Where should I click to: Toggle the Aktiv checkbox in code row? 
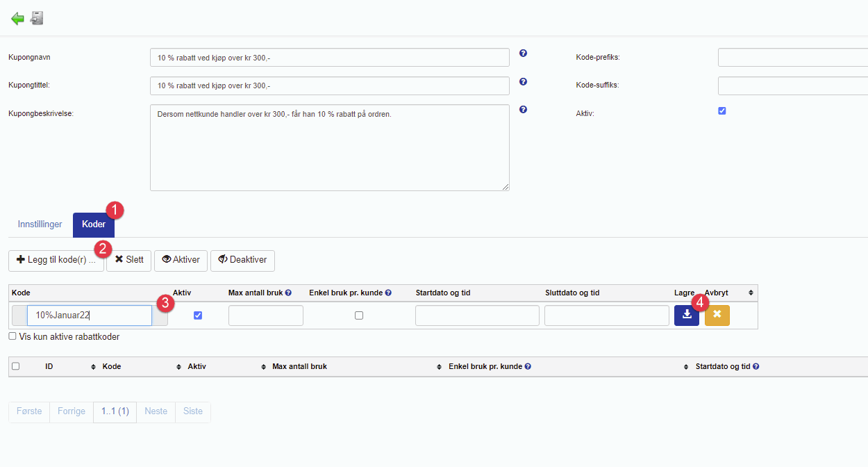[x=198, y=316]
